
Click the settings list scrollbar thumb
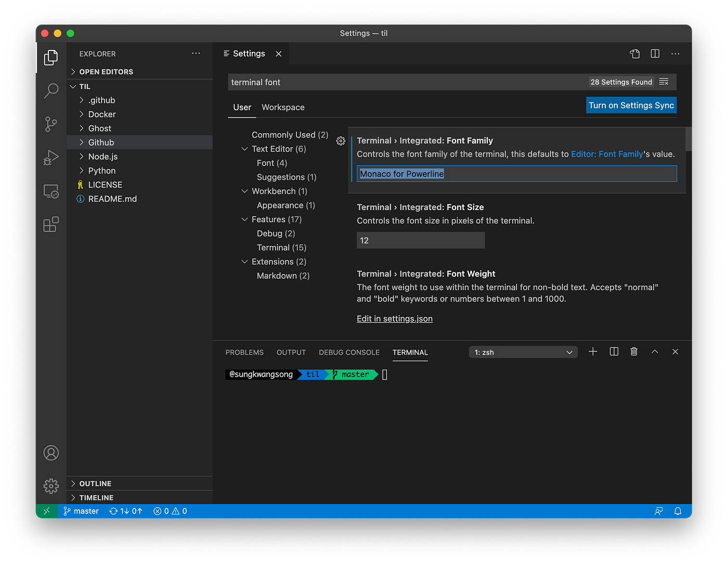689,139
